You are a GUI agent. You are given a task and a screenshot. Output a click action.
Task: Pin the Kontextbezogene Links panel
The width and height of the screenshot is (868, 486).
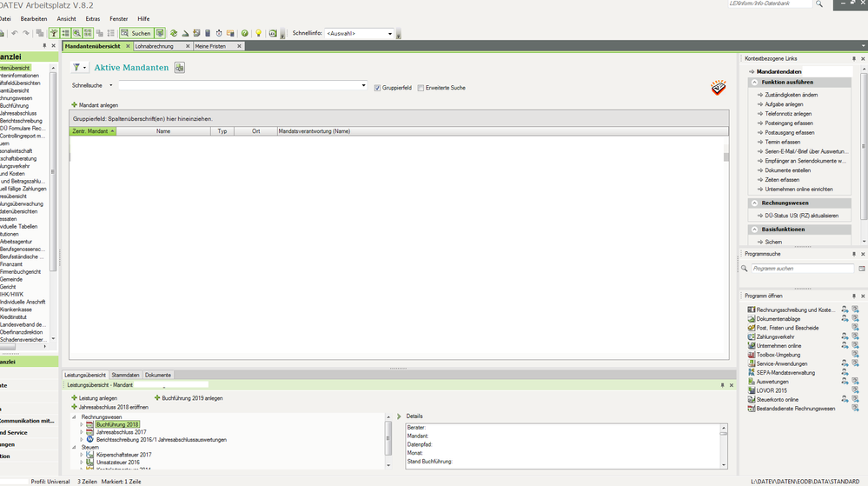(x=853, y=58)
